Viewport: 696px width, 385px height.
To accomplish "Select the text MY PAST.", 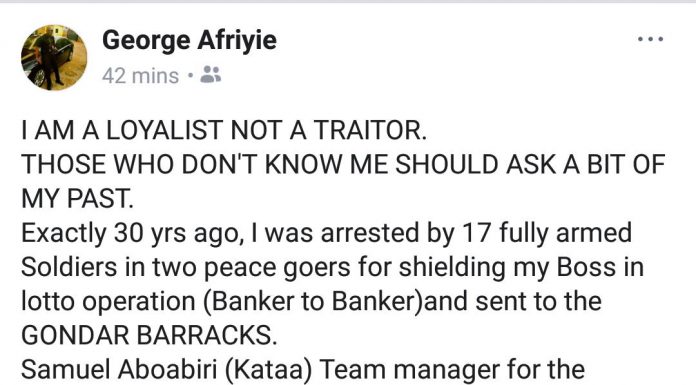I will coord(77,198).
